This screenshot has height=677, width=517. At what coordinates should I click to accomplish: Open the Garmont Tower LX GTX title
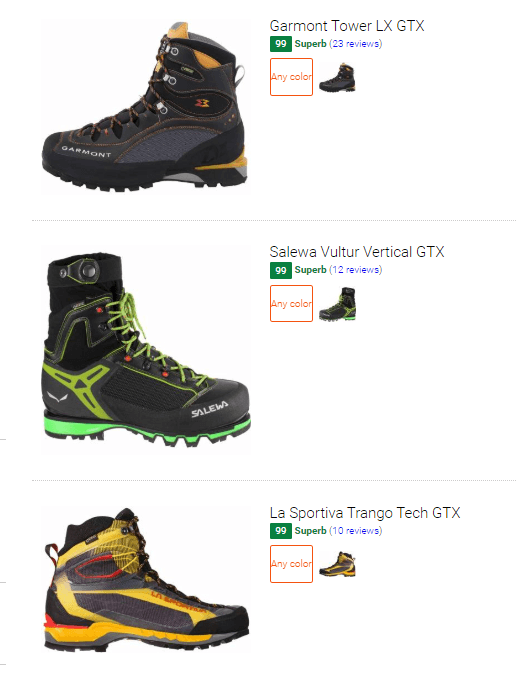(347, 26)
